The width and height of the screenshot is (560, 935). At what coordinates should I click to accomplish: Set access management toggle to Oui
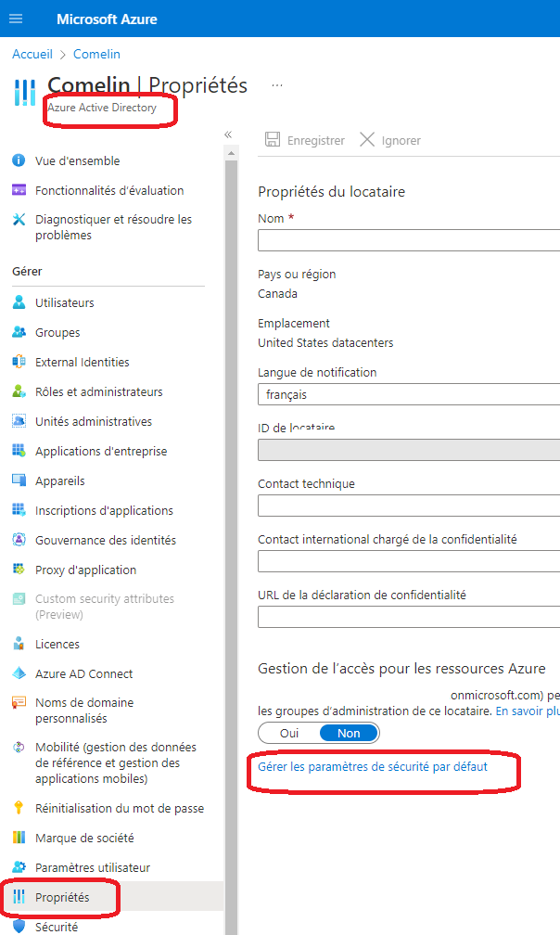289,733
